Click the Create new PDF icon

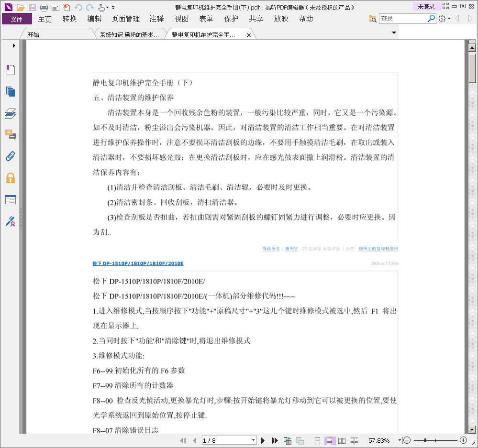67,7
